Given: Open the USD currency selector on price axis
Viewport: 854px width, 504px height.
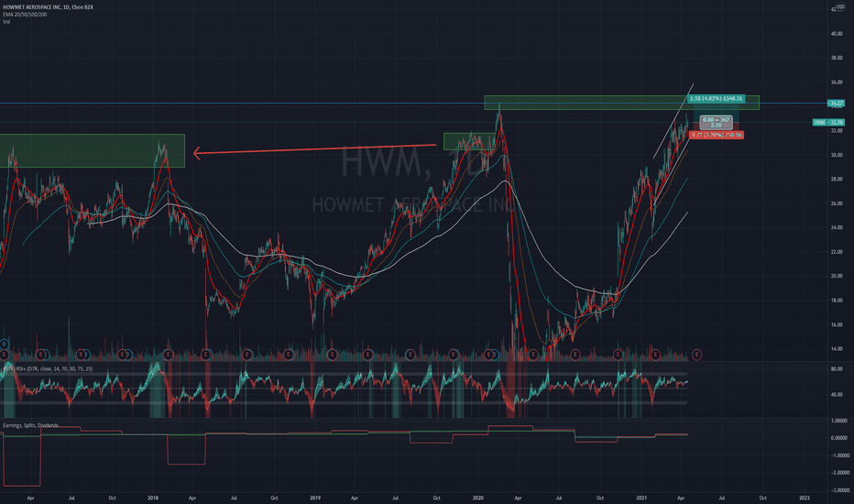Looking at the screenshot, I should tap(840, 7).
